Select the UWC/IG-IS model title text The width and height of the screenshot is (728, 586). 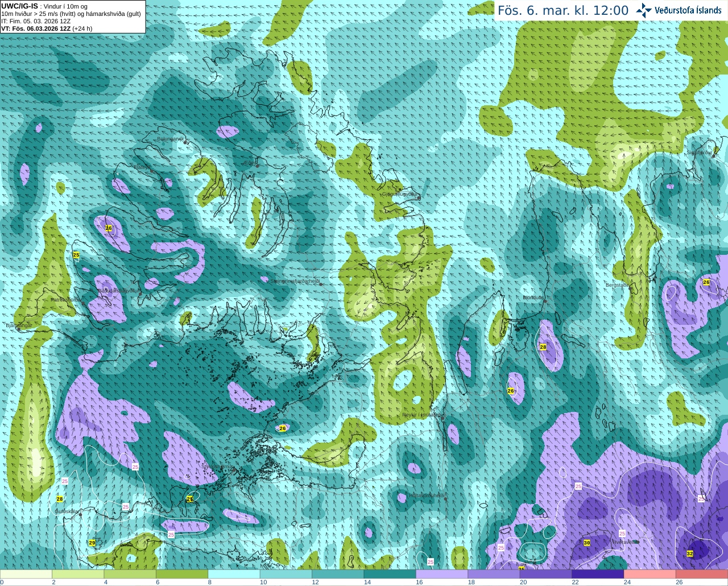pos(19,6)
